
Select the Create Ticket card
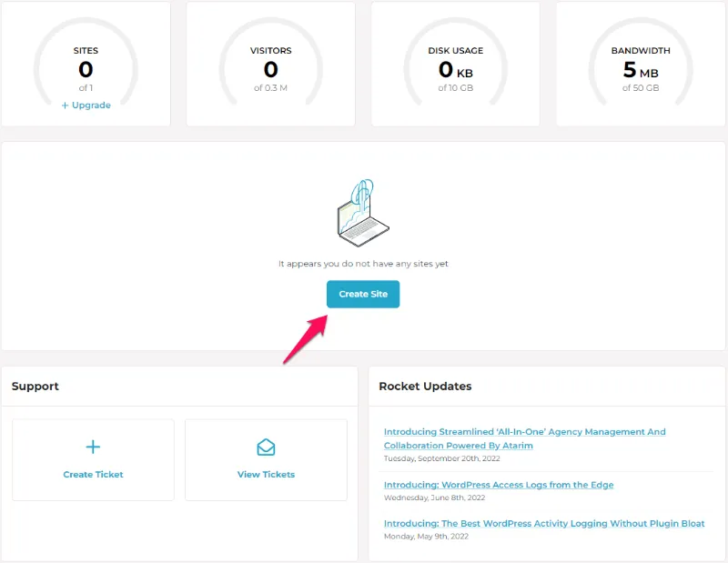pos(93,459)
